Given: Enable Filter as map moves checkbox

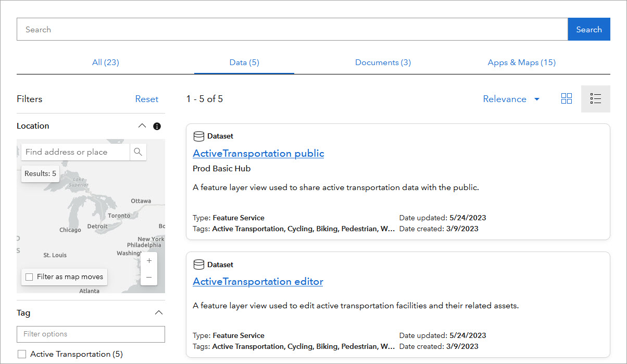Looking at the screenshot, I should point(29,277).
